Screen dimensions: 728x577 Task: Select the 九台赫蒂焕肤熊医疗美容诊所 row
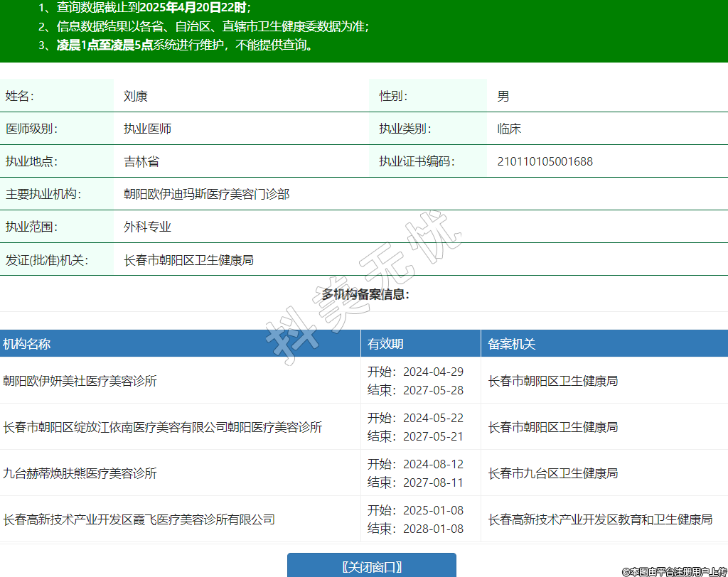click(80, 473)
